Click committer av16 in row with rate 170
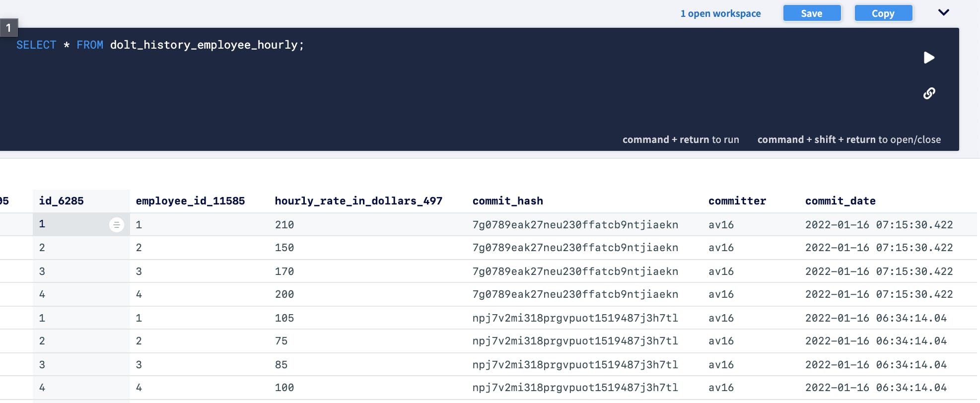 [721, 271]
